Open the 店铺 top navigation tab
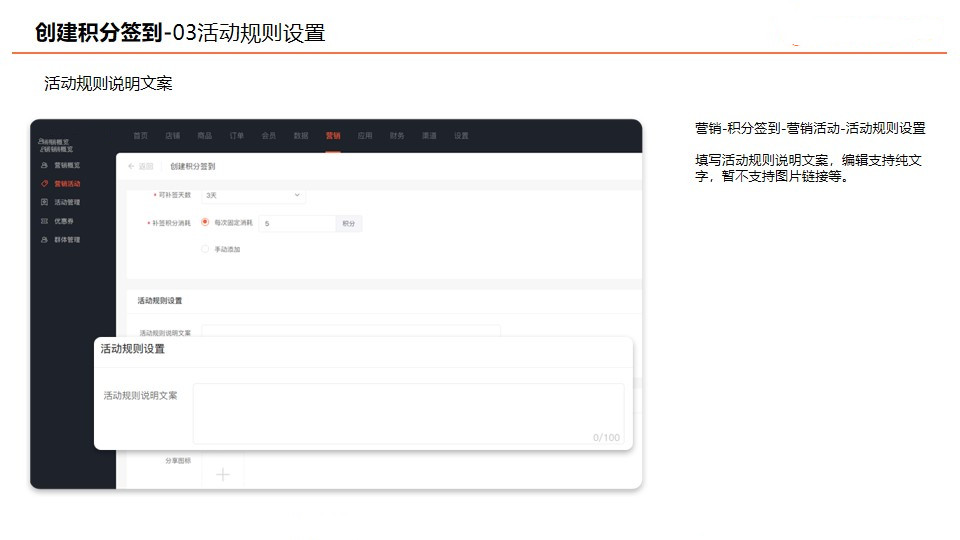 [173, 136]
